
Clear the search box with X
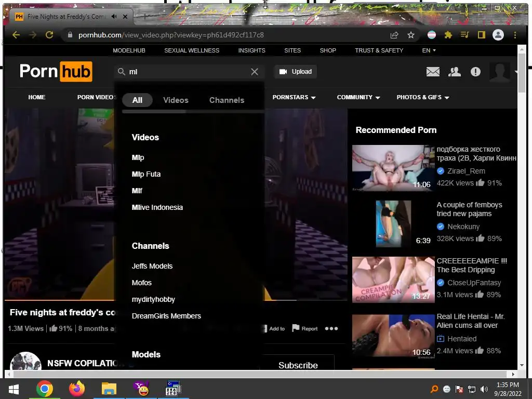pos(255,72)
